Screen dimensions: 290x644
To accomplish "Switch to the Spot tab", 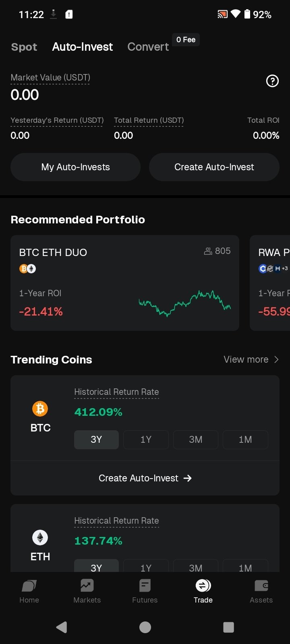I will point(24,47).
